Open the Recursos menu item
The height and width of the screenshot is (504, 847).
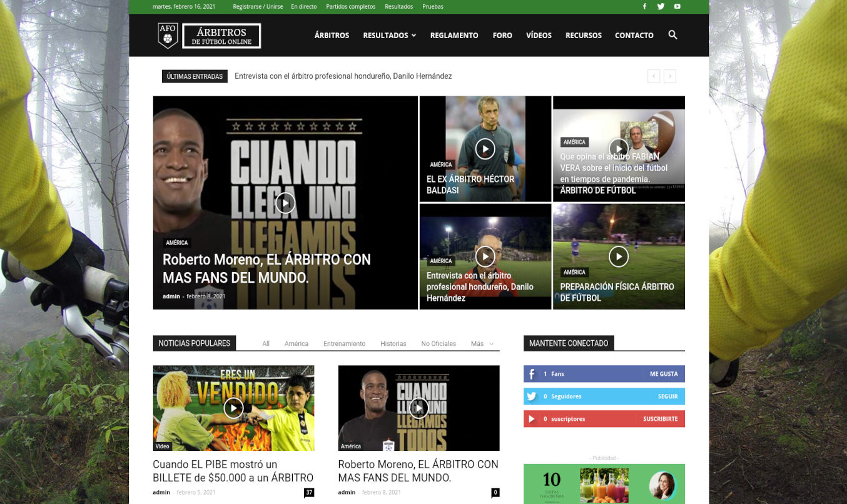[x=584, y=36]
